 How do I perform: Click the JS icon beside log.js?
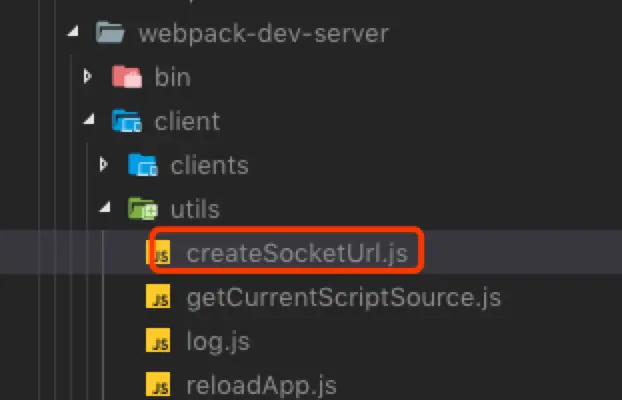[x=158, y=340]
